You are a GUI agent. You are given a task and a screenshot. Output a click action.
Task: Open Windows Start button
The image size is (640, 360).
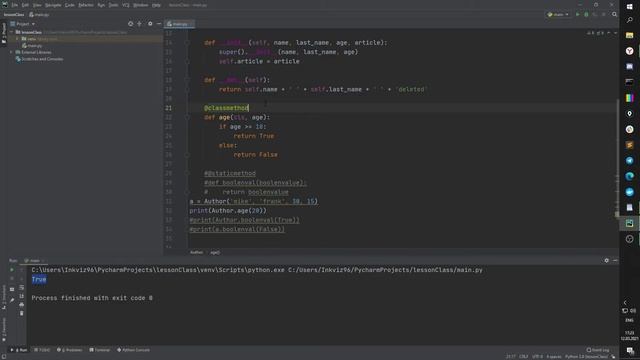[x=629, y=6]
